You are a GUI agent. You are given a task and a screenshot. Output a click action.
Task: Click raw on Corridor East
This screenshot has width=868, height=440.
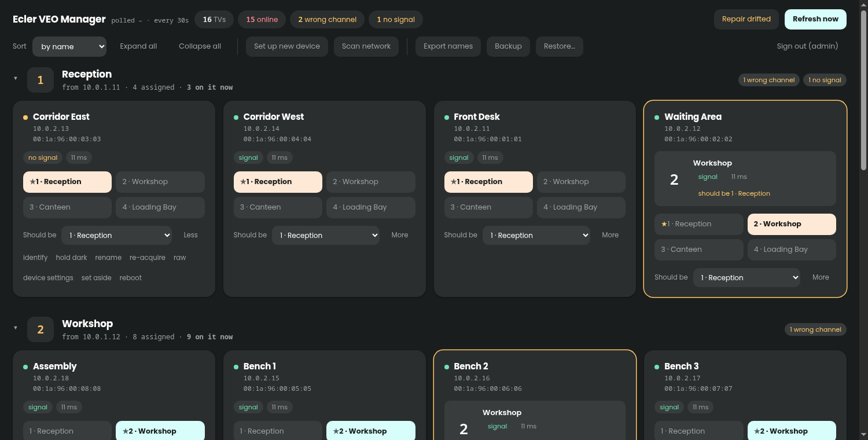click(180, 258)
